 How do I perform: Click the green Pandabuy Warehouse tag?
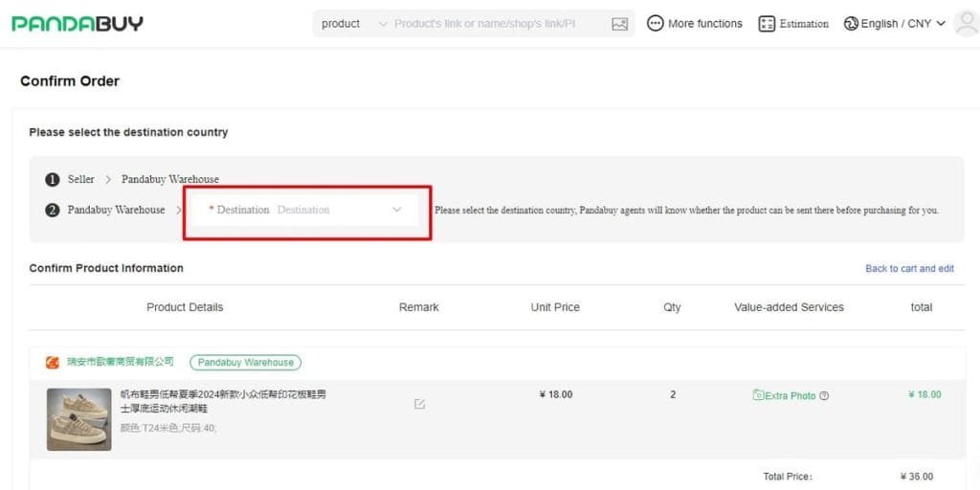[x=245, y=363]
